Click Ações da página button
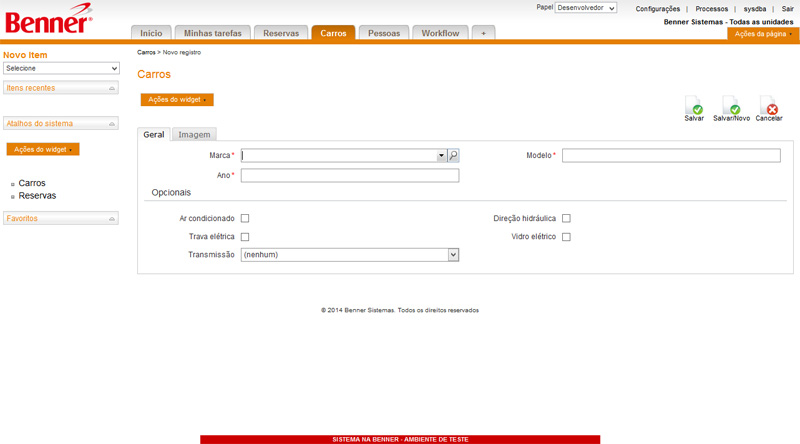The height and width of the screenshot is (444, 800). coord(763,34)
